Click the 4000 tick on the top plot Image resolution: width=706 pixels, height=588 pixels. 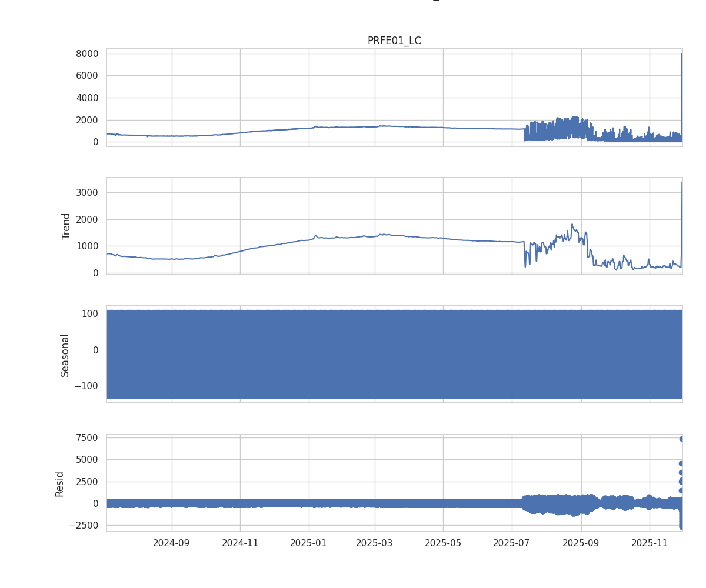point(87,98)
